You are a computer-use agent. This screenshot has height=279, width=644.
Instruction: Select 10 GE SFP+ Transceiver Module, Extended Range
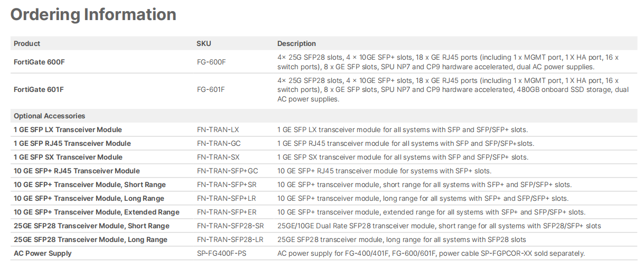point(97,212)
